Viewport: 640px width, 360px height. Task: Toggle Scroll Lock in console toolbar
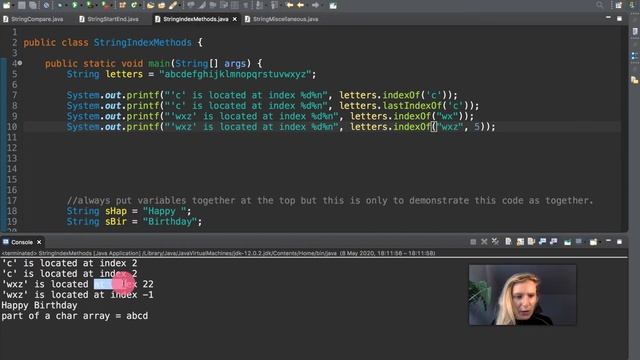coord(520,242)
